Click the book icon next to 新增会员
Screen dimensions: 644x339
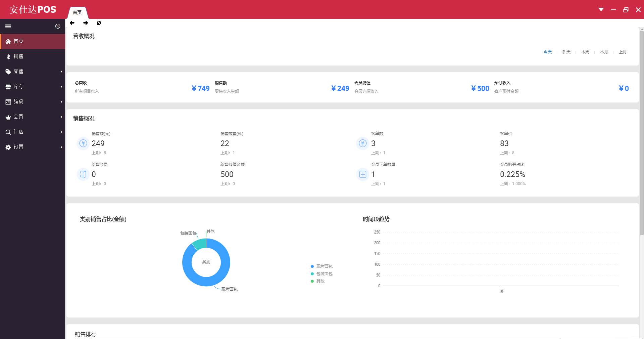pyautogui.click(x=83, y=174)
